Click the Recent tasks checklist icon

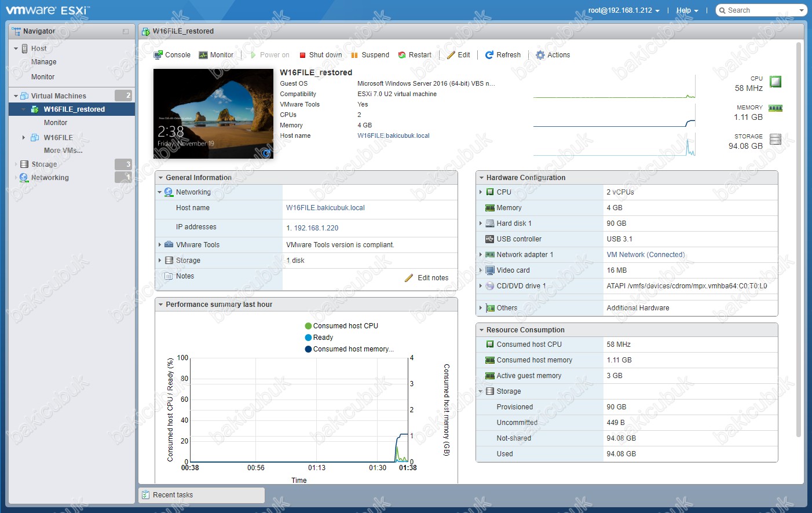146,495
